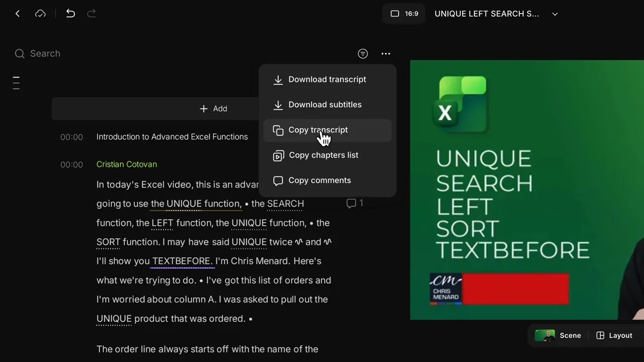Select Copy comments in the menu
The image size is (644, 362).
pyautogui.click(x=327, y=180)
